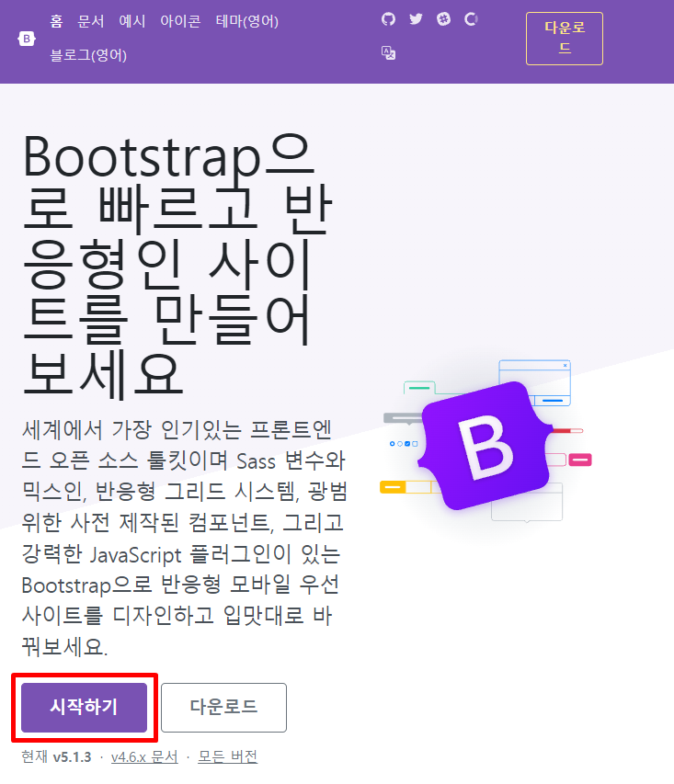Open 테마(영어) navigation item
This screenshot has height=784, width=674.
coord(246,21)
